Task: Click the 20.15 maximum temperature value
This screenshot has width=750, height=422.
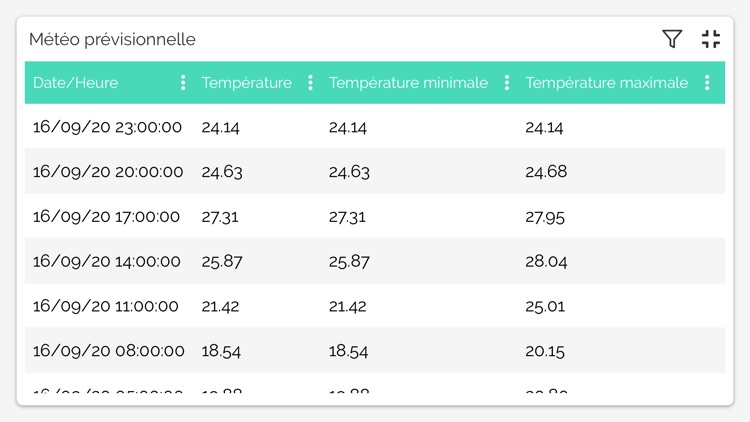Action: coord(545,351)
